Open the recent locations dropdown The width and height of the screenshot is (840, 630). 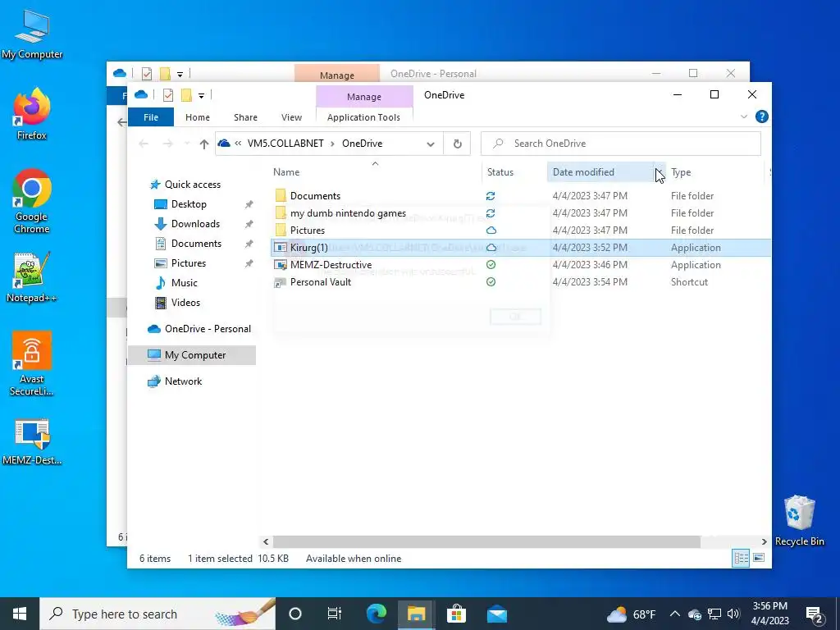pyautogui.click(x=186, y=144)
